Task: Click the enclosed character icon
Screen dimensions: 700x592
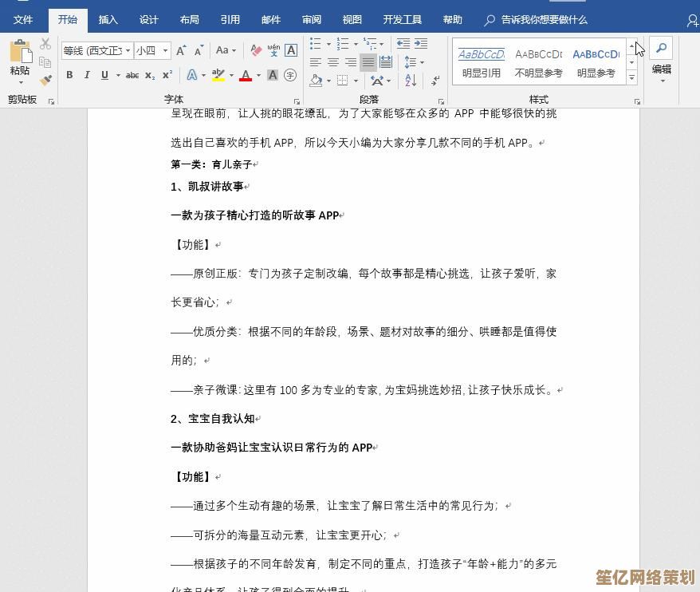Action: pos(290,75)
